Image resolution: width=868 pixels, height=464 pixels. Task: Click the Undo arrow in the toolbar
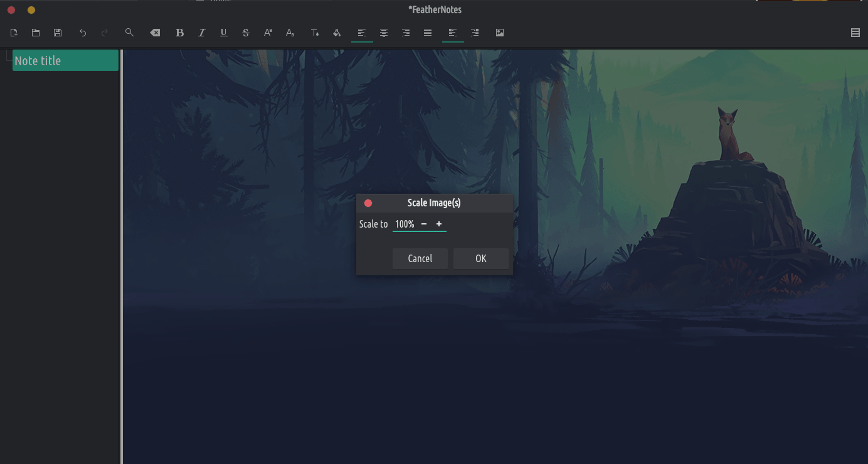click(83, 33)
